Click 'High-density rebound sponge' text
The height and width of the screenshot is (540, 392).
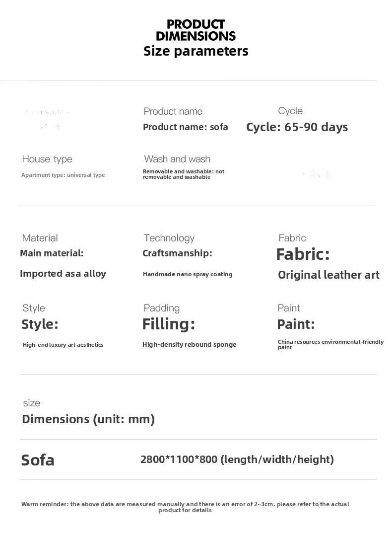click(x=190, y=344)
